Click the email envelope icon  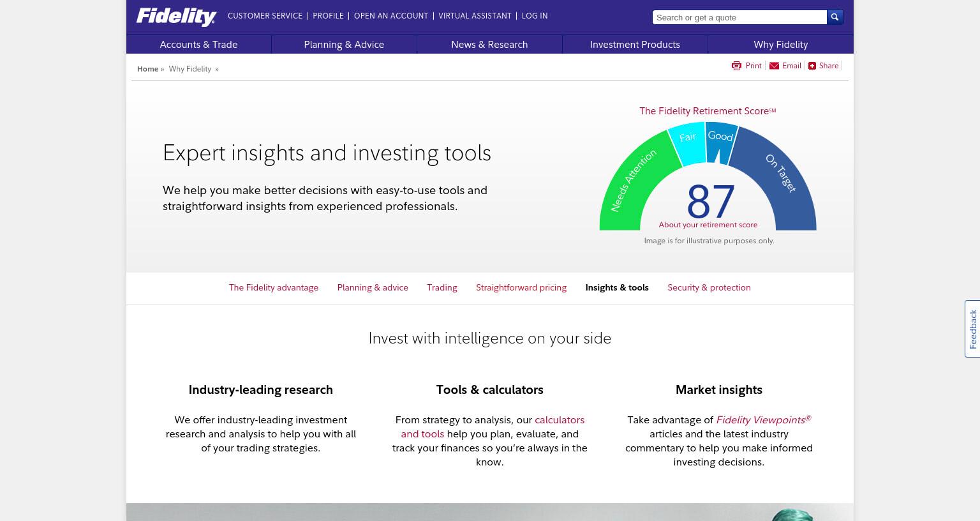(x=774, y=66)
